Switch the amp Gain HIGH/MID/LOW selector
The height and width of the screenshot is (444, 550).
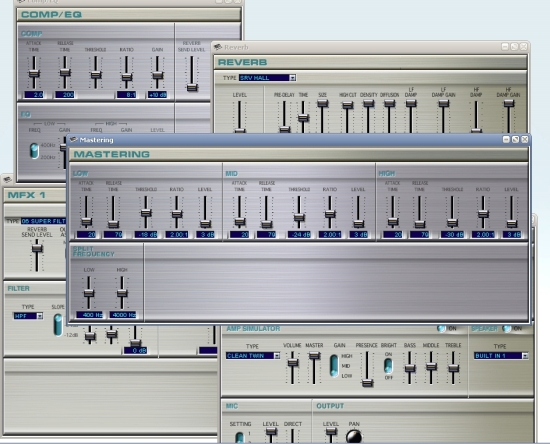tap(334, 365)
